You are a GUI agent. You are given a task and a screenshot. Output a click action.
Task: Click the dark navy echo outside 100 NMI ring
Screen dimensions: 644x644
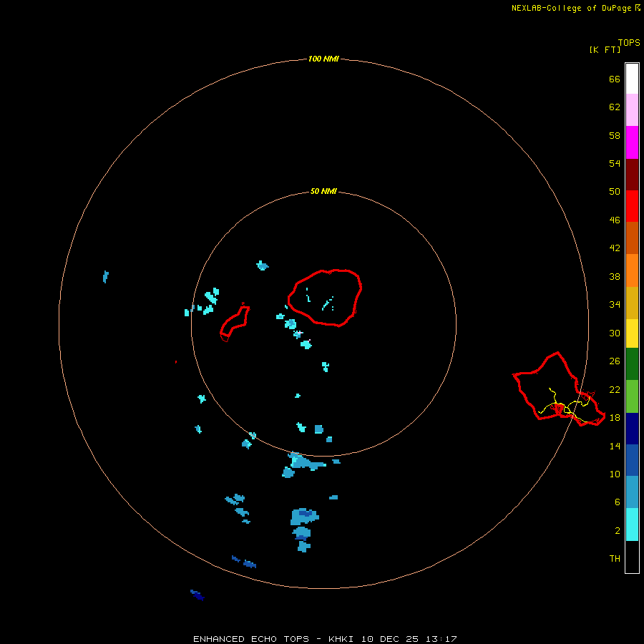[x=197, y=595]
